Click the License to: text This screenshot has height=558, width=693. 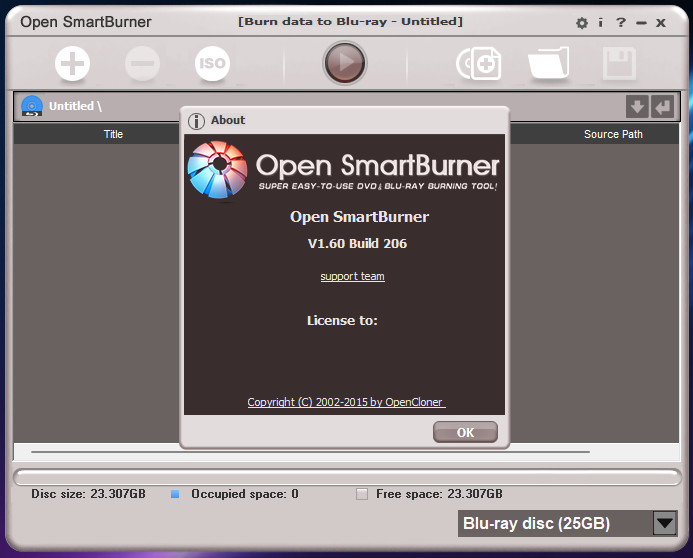(x=343, y=320)
